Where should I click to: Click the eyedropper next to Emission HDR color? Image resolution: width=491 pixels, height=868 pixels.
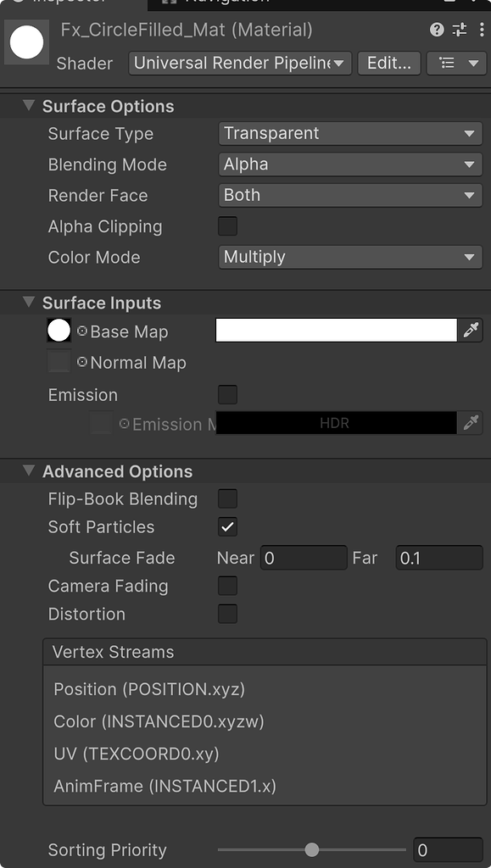(x=471, y=423)
